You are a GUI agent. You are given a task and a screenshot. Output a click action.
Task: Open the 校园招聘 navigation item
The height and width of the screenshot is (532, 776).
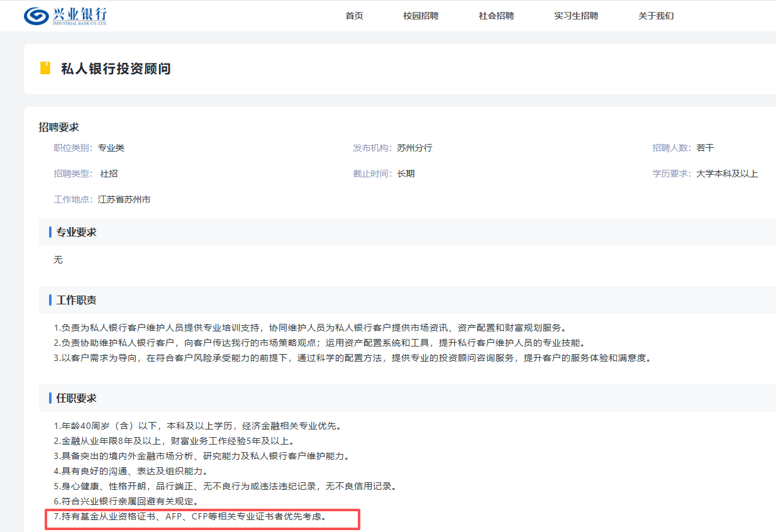[421, 16]
